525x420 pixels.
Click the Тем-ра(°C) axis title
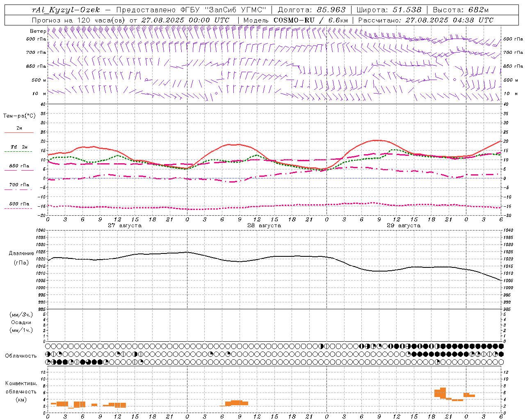19,116
